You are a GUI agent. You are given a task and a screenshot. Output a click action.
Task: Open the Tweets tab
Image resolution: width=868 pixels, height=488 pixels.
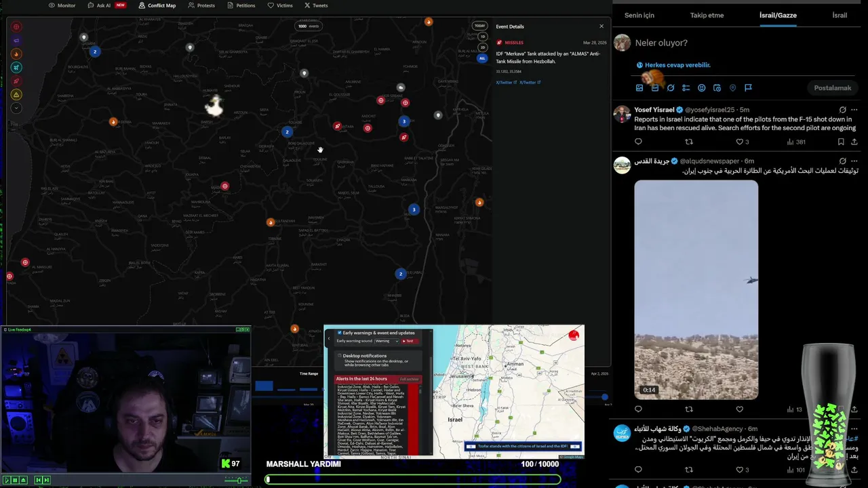click(x=316, y=5)
